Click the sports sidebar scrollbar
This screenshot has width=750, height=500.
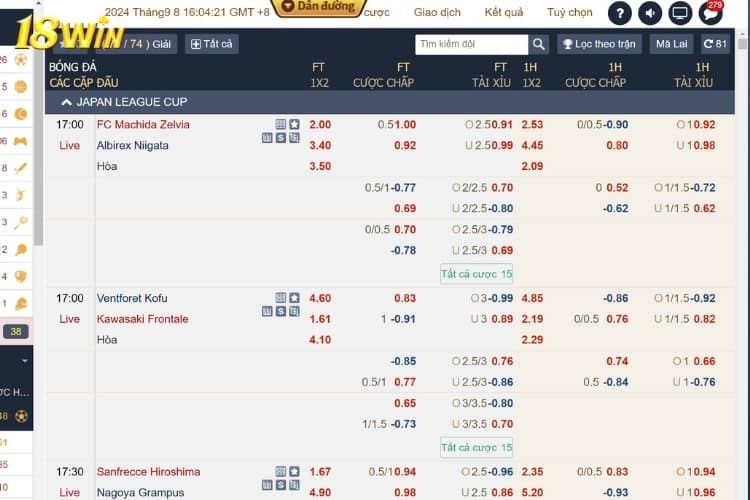(x=38, y=129)
